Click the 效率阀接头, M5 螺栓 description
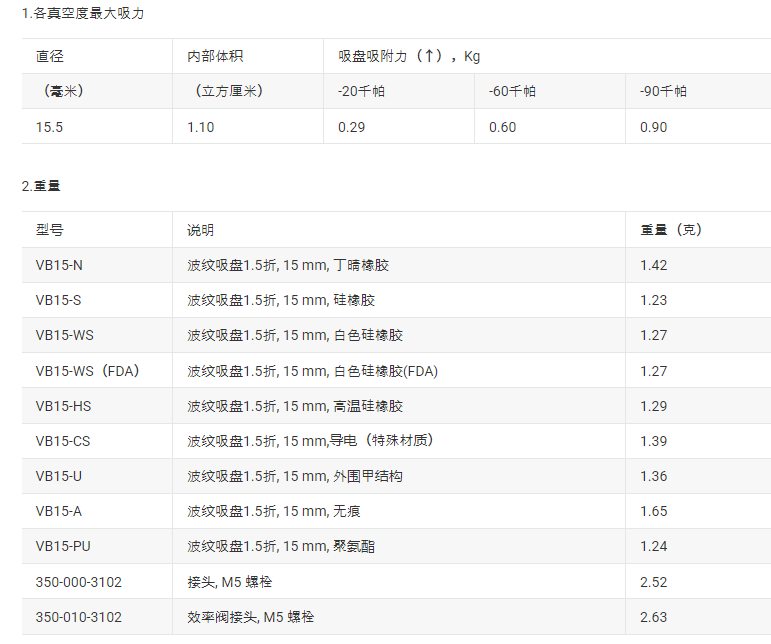 coord(251,617)
